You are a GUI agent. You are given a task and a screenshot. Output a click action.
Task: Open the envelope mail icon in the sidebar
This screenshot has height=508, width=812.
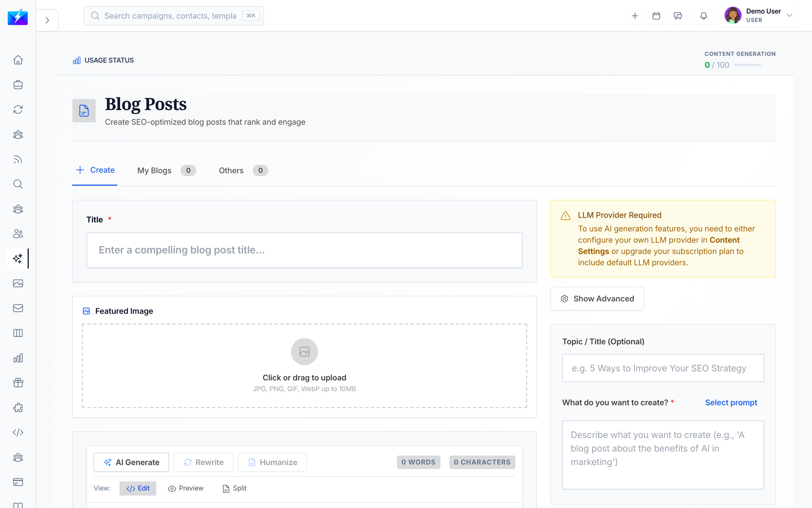point(18,308)
